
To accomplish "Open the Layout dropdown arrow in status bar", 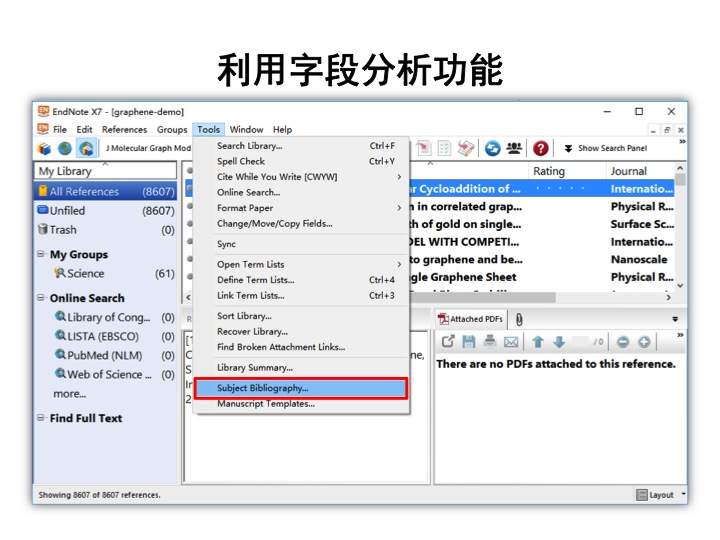I will 683,494.
